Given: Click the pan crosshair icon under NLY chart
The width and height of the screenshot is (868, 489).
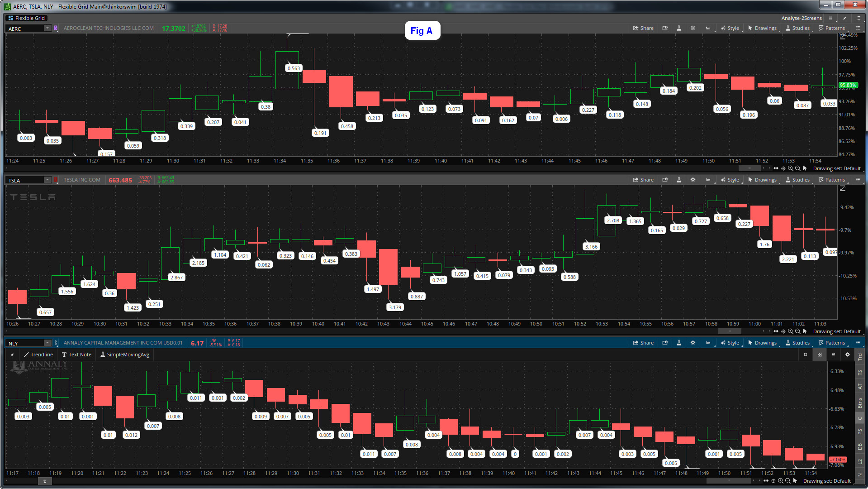Looking at the screenshot, I should [x=773, y=481].
